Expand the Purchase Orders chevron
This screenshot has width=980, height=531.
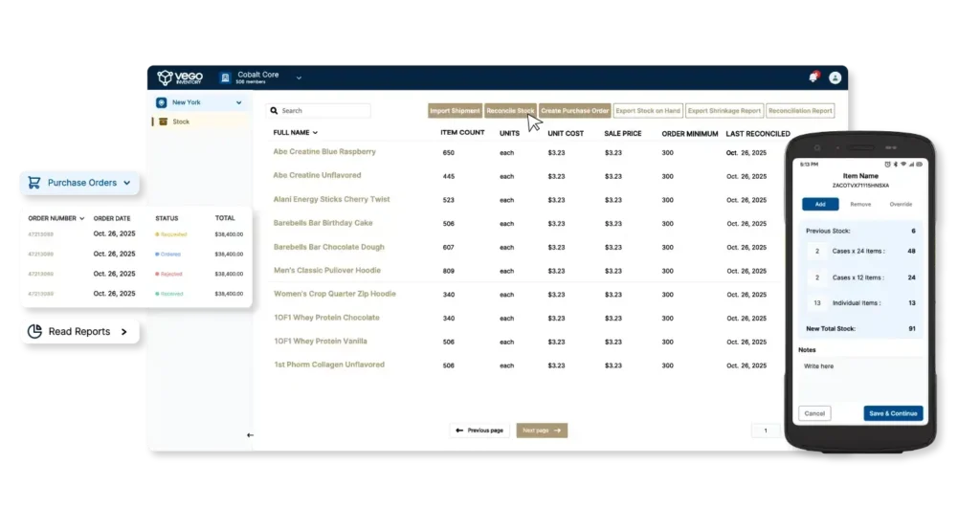[127, 183]
